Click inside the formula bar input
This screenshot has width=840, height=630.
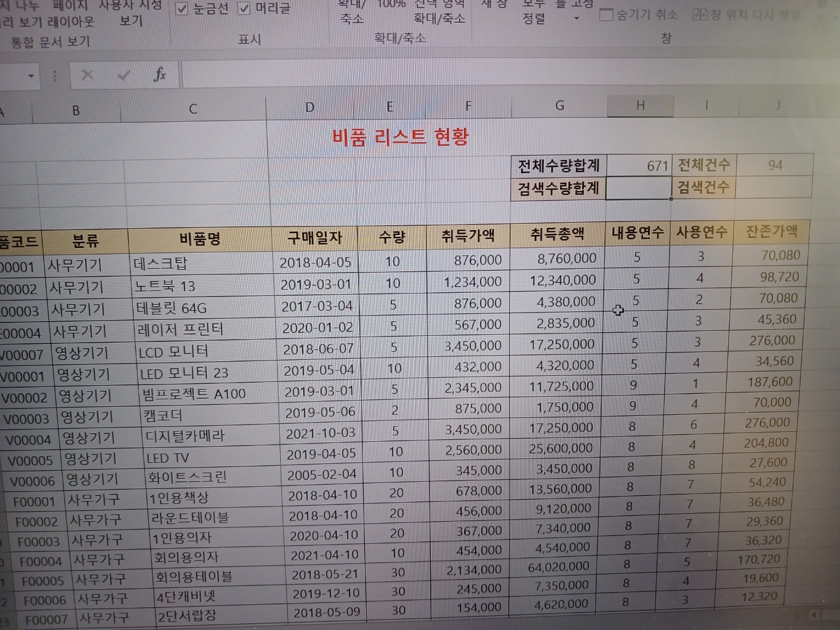click(x=492, y=75)
